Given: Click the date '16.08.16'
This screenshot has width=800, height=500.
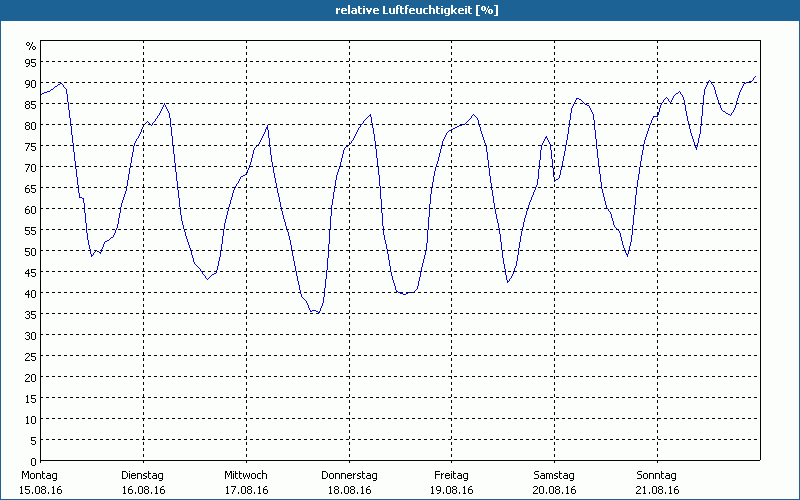Looking at the screenshot, I should [x=143, y=490].
